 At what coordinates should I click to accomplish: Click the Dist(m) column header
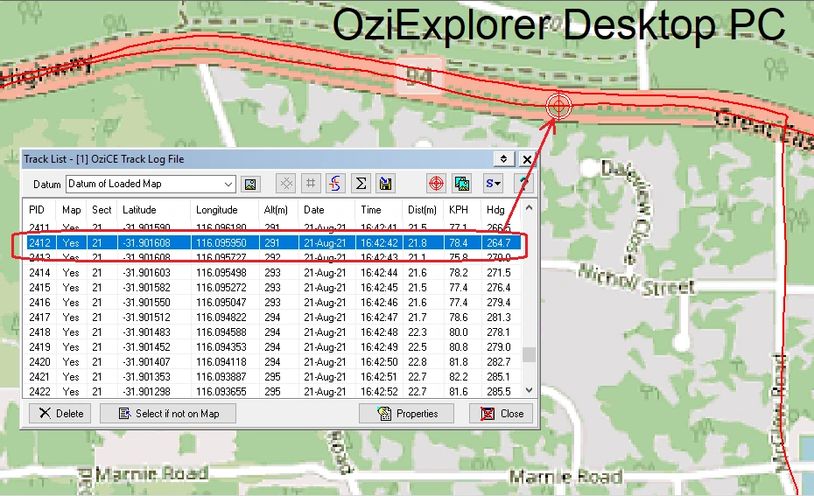[422, 210]
